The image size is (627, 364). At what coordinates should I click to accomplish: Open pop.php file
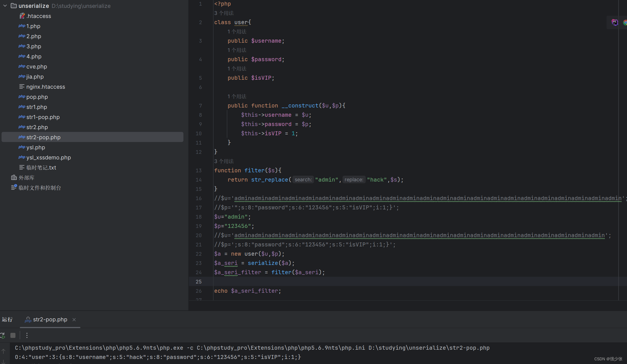click(37, 97)
